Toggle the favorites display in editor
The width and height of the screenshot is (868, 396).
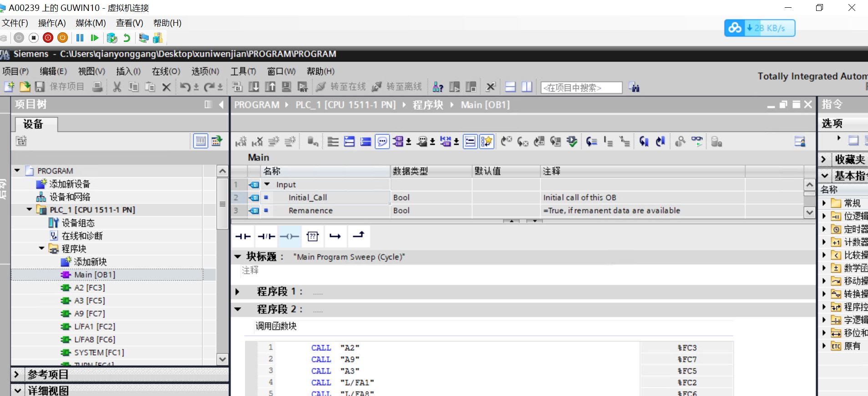click(487, 142)
